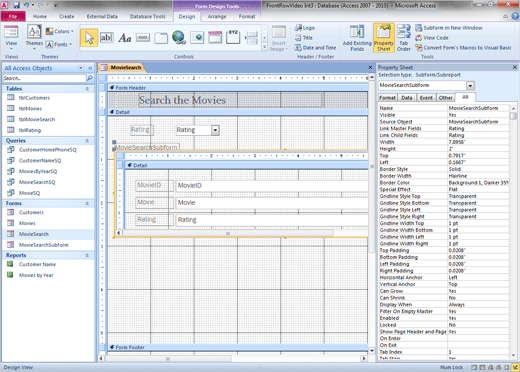520x372 pixels.
Task: Expand the Controls gallery more arrow
Action: [x=265, y=47]
